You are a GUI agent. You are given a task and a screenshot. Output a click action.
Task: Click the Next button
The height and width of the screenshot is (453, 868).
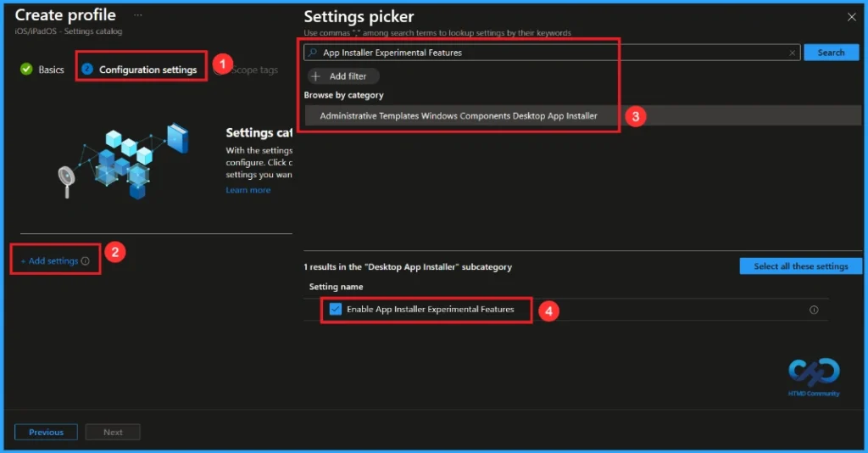(113, 432)
